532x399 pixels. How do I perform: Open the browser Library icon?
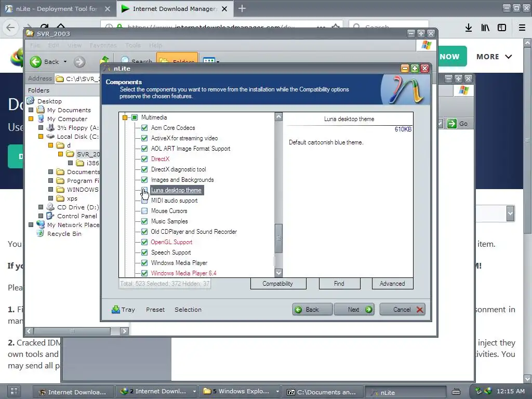pos(485,28)
